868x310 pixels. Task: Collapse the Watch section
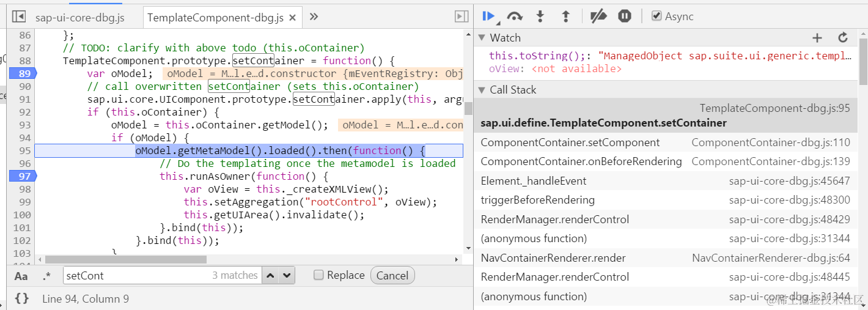(482, 38)
